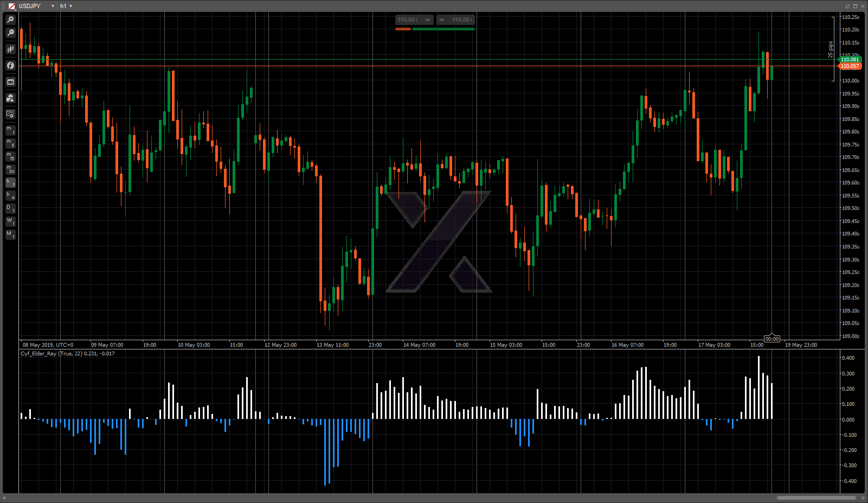
Task: Click the Cyf_Elder_Ray indicator label
Action: click(68, 354)
